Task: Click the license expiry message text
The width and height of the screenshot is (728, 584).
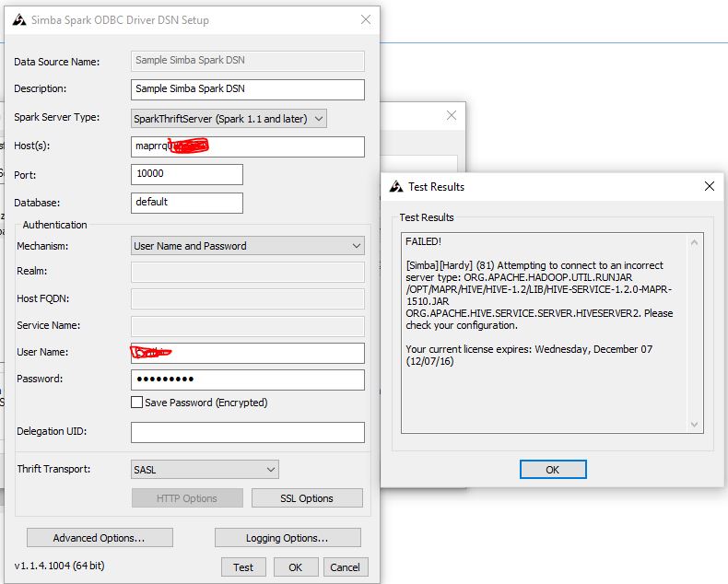Action: (529, 356)
